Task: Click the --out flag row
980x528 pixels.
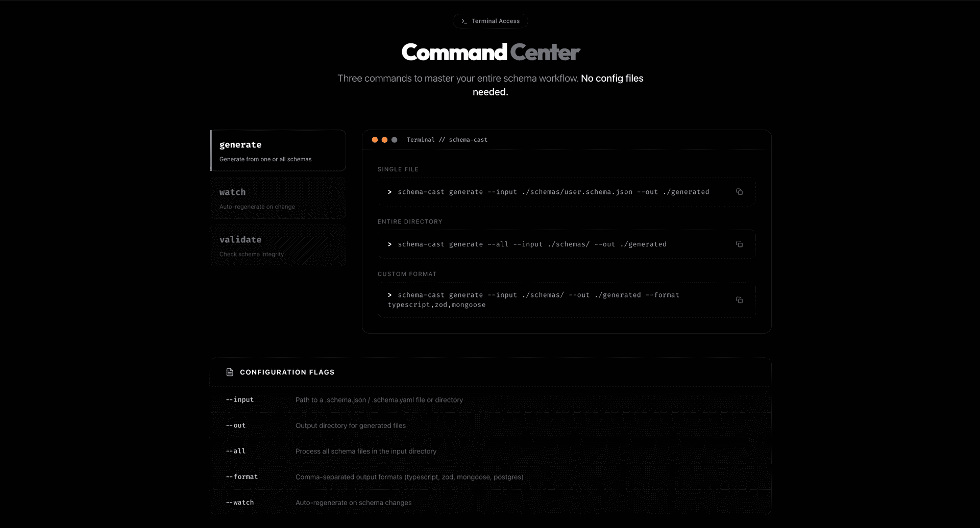Action: tap(490, 425)
